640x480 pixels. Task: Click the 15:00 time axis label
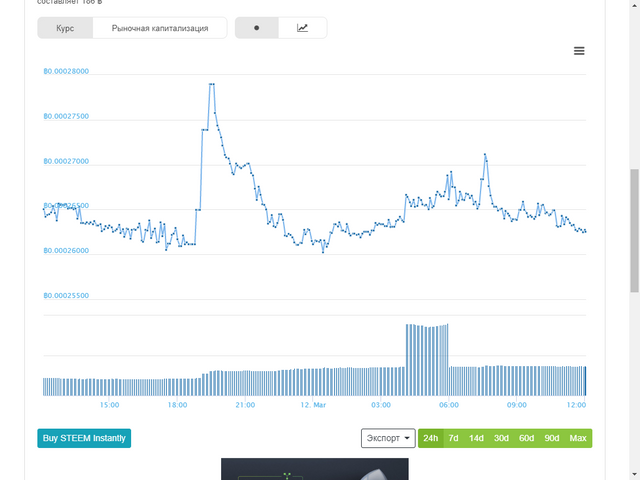click(x=109, y=405)
